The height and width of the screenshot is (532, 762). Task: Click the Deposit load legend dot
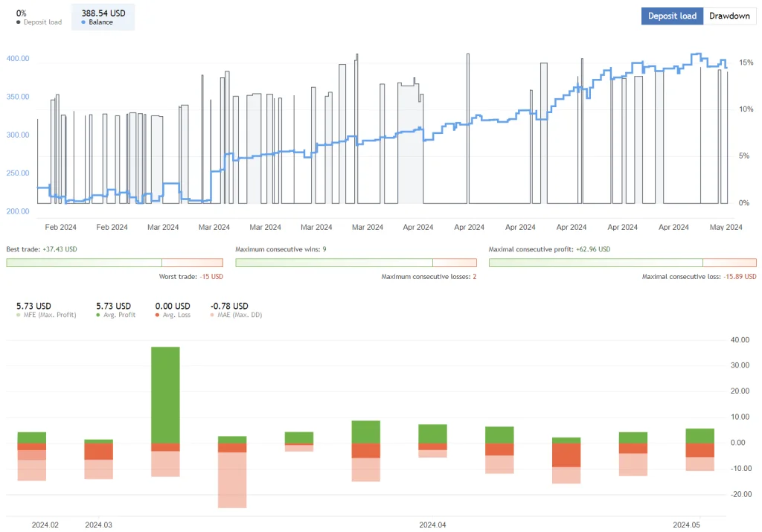click(x=19, y=22)
